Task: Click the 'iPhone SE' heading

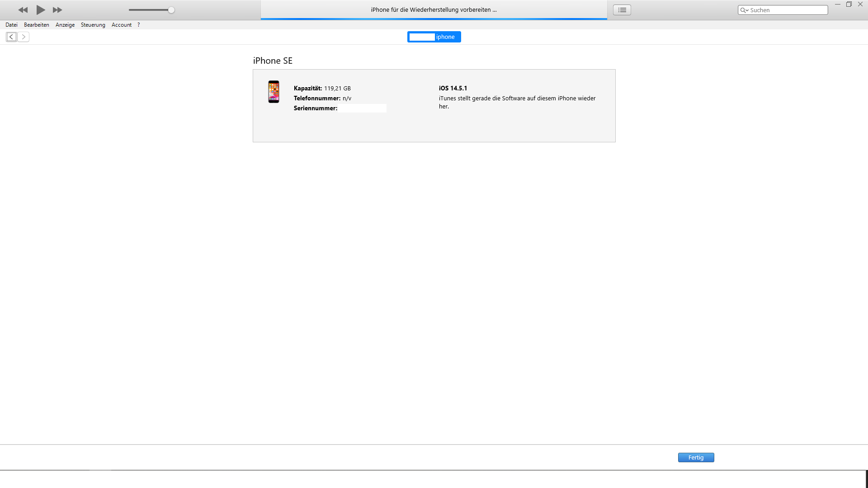Action: [273, 61]
